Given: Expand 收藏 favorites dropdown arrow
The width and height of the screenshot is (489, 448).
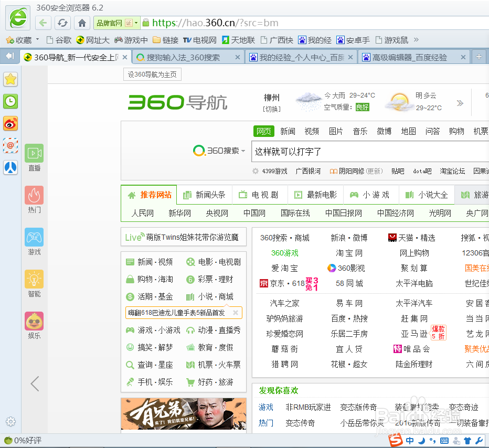Looking at the screenshot, I should [38, 39].
